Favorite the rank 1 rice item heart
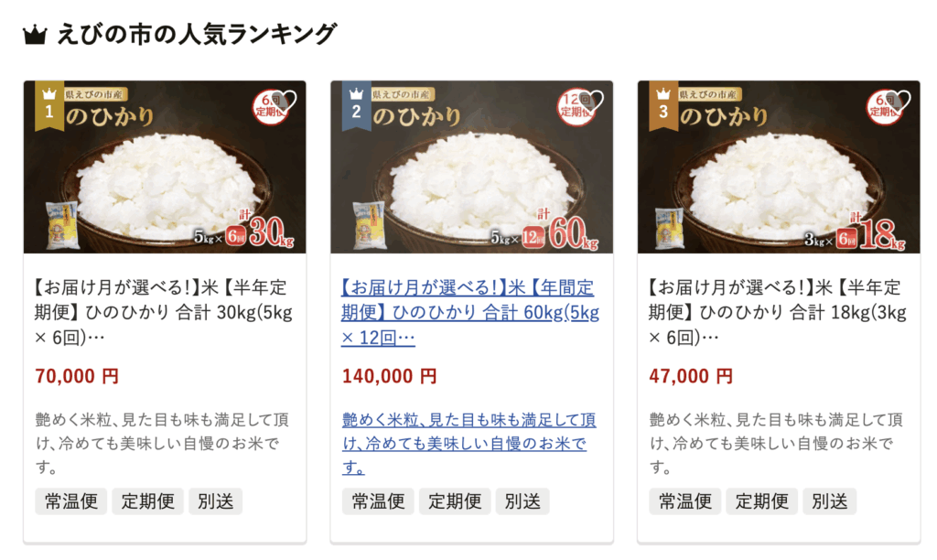The image size is (937, 560). pos(286,101)
